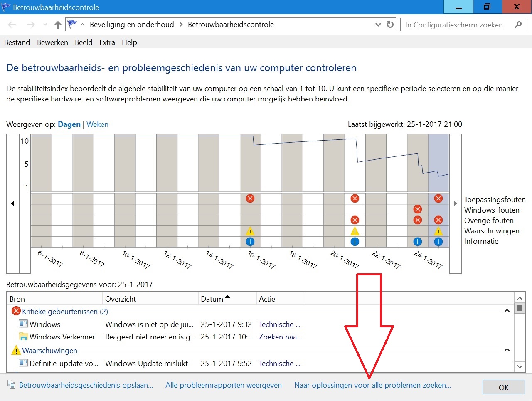Click the Windows Verkenner row icon
This screenshot has height=401, width=532.
pos(23,336)
